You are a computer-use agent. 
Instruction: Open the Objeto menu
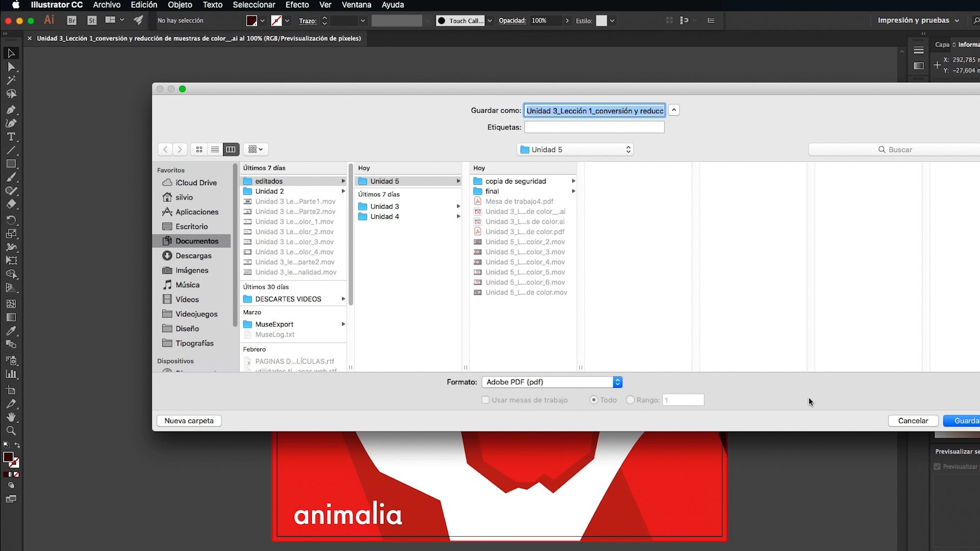tap(180, 5)
